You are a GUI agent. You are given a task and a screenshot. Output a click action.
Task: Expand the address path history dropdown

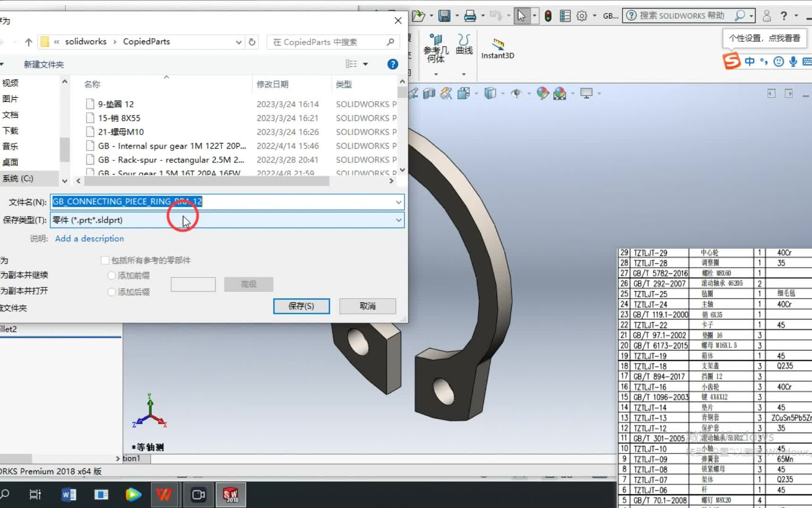239,42
